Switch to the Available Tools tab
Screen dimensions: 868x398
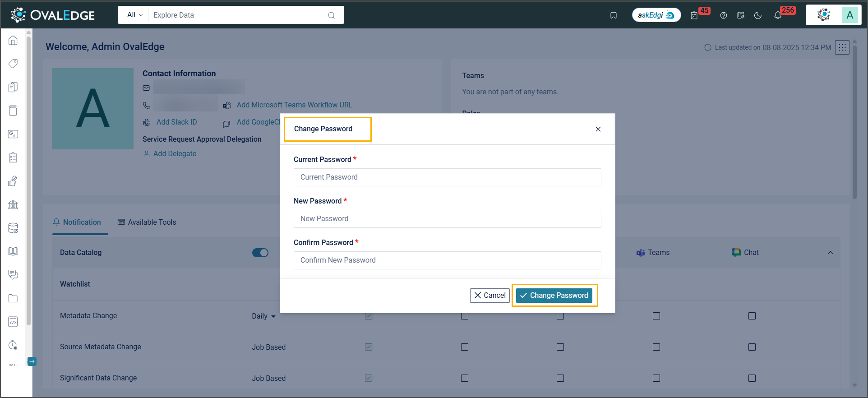click(147, 222)
